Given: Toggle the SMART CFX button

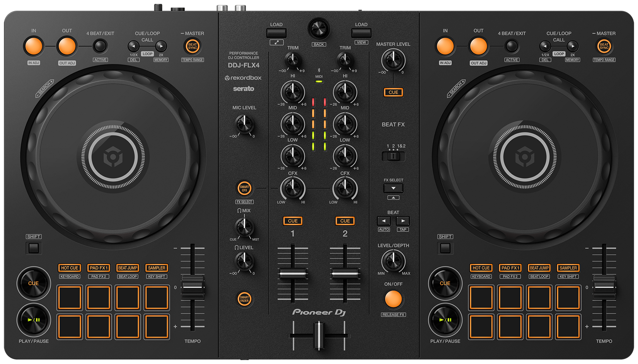Looking at the screenshot, I should [x=244, y=189].
